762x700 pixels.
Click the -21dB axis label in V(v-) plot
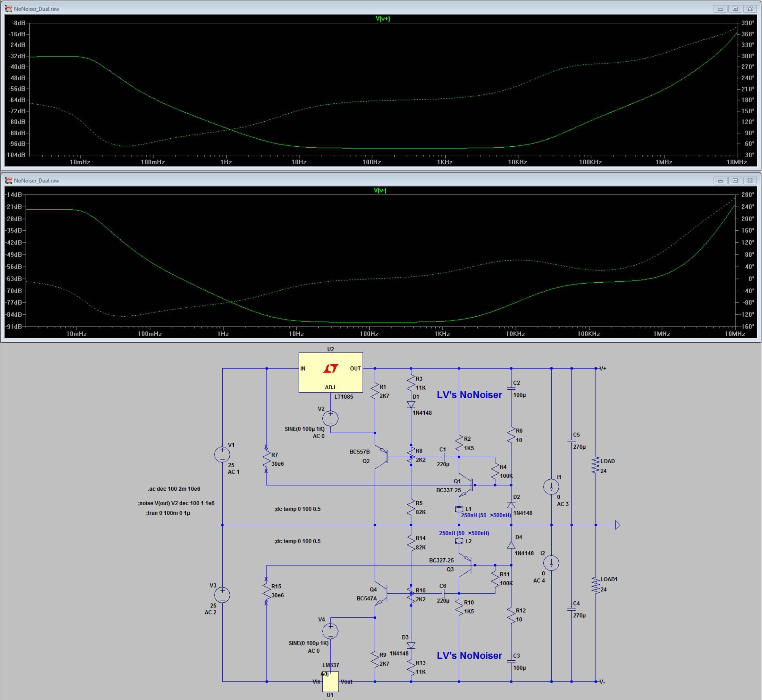click(x=14, y=207)
